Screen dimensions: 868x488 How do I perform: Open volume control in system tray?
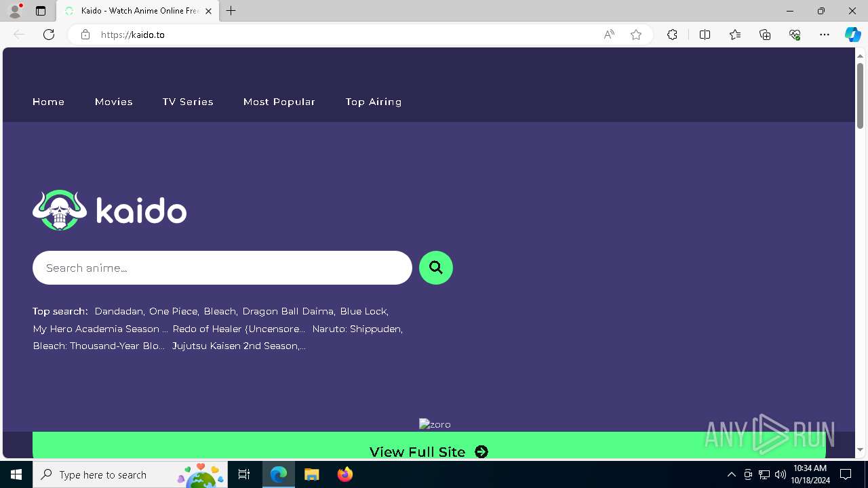point(780,474)
